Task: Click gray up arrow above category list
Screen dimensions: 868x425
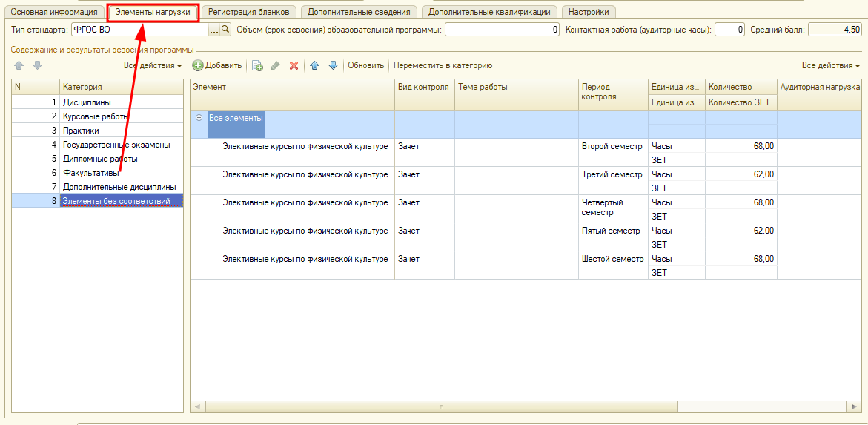Action: pos(19,65)
